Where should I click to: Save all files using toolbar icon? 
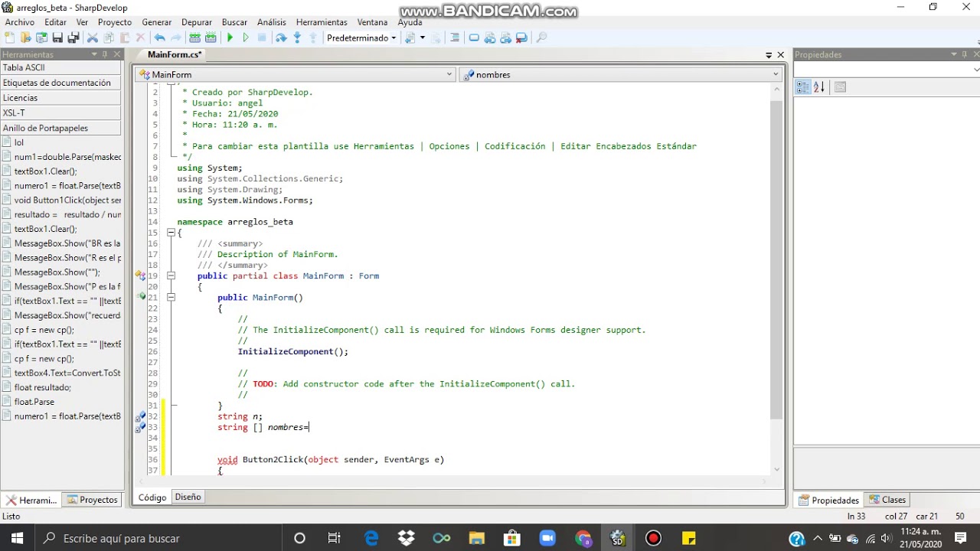73,37
